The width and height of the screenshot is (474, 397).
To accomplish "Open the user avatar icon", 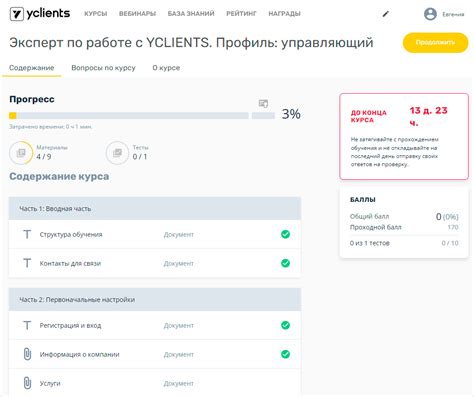I will (430, 14).
